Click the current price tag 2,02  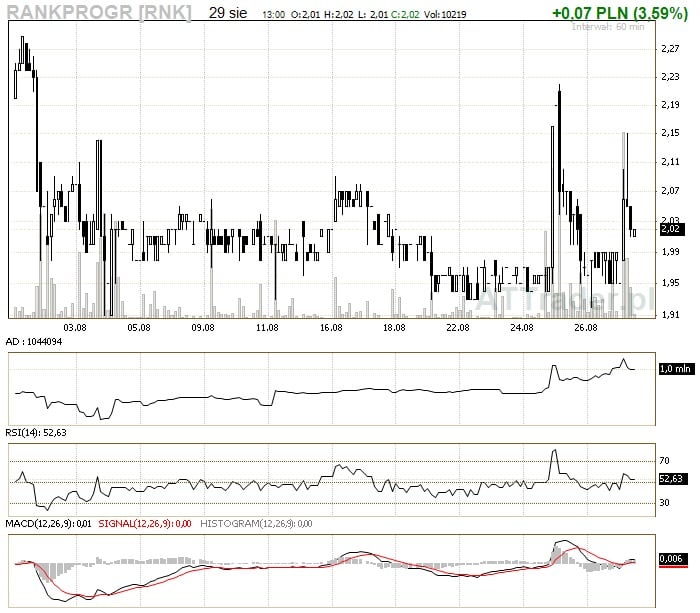(671, 228)
